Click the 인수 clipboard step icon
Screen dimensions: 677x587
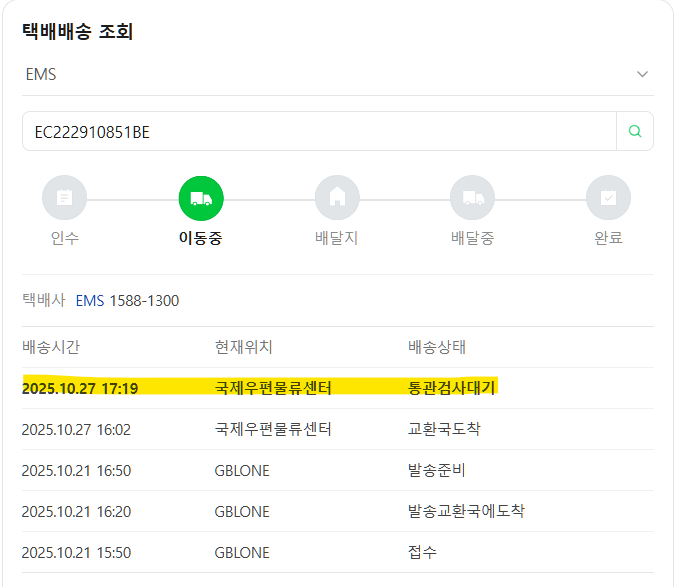tap(65, 198)
